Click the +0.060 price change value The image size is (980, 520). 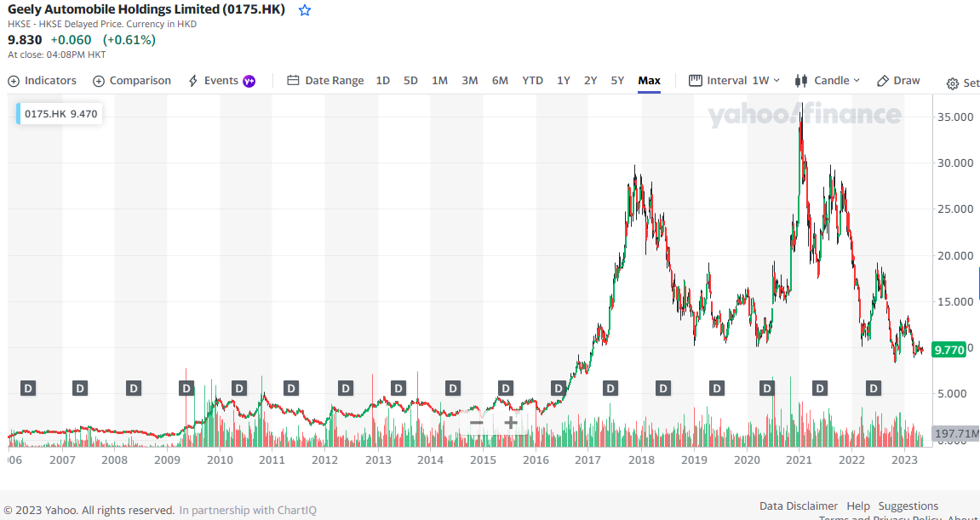(71, 40)
